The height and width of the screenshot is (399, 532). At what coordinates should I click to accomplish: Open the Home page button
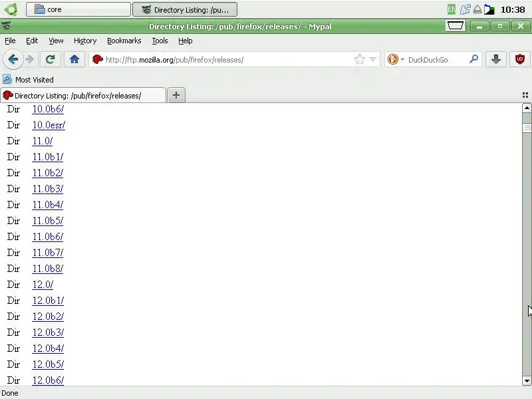[74, 60]
